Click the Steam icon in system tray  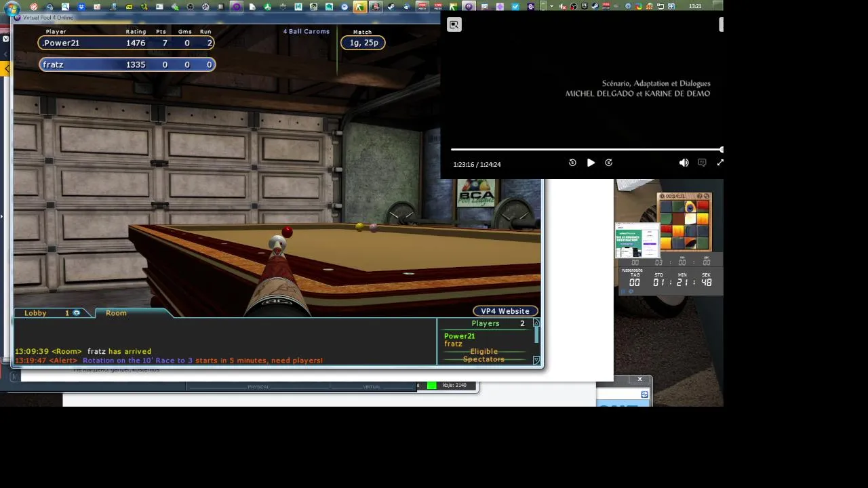click(x=595, y=7)
